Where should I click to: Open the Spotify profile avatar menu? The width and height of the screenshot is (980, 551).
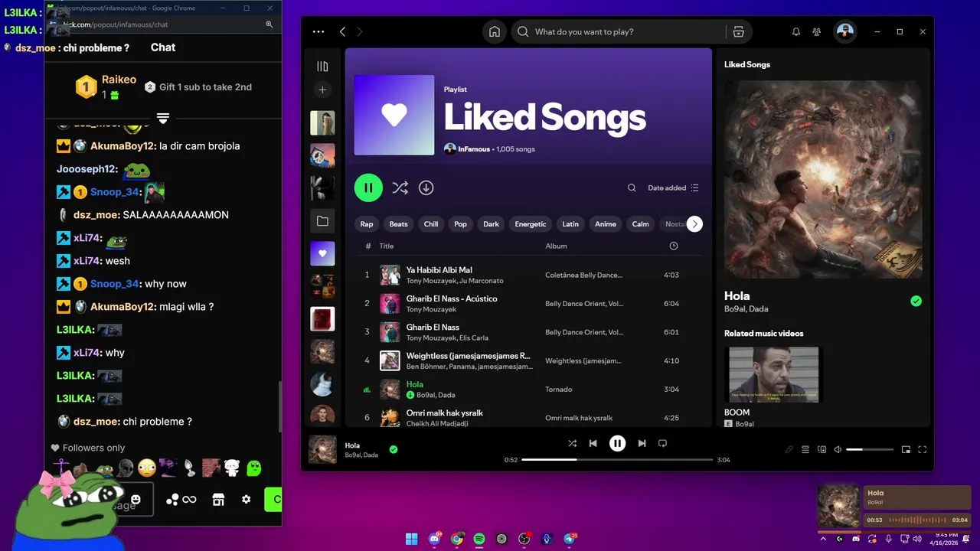(844, 31)
